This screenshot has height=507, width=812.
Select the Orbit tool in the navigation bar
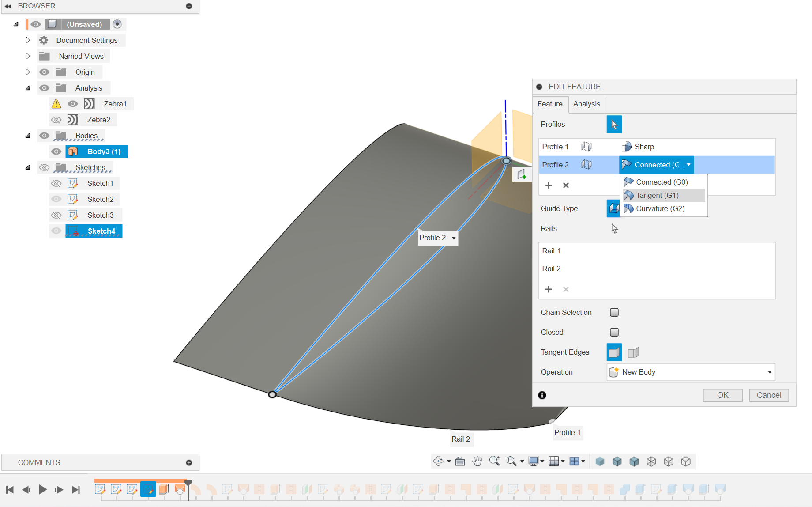pyautogui.click(x=438, y=461)
